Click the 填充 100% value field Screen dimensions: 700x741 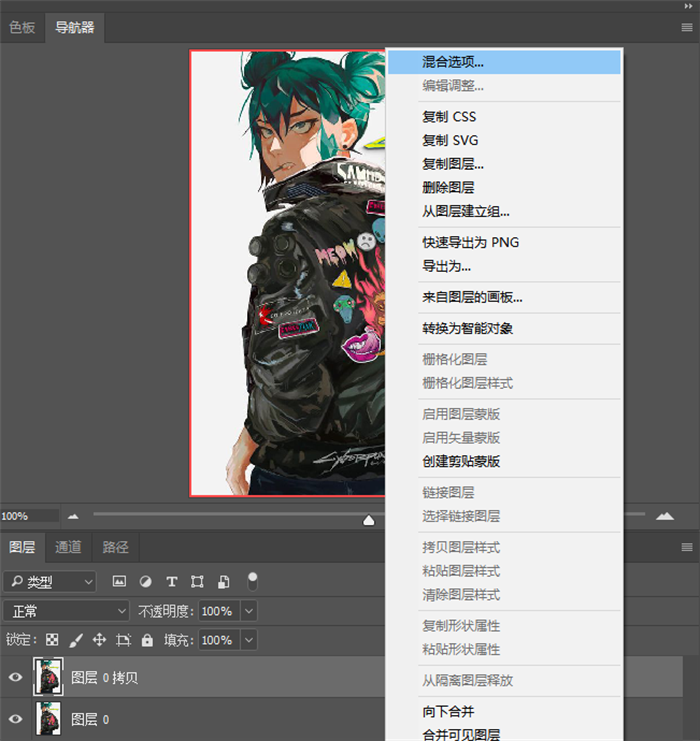(x=219, y=640)
